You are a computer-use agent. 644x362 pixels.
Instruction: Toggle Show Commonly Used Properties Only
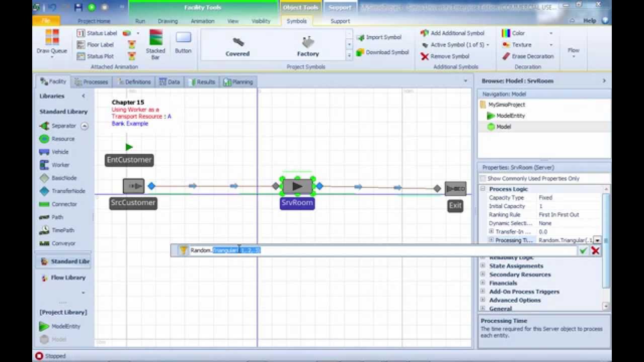(x=483, y=178)
